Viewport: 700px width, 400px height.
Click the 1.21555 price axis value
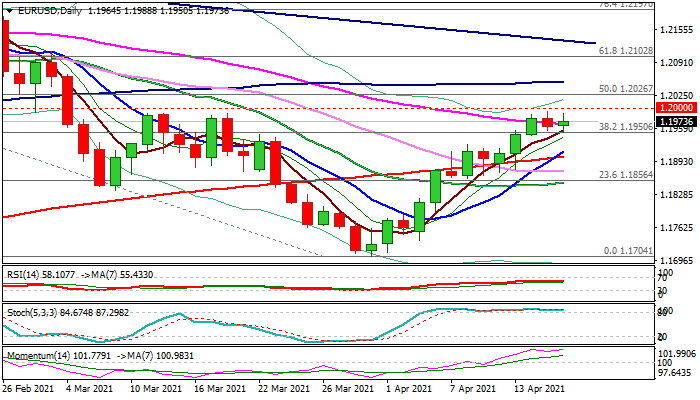[x=677, y=29]
